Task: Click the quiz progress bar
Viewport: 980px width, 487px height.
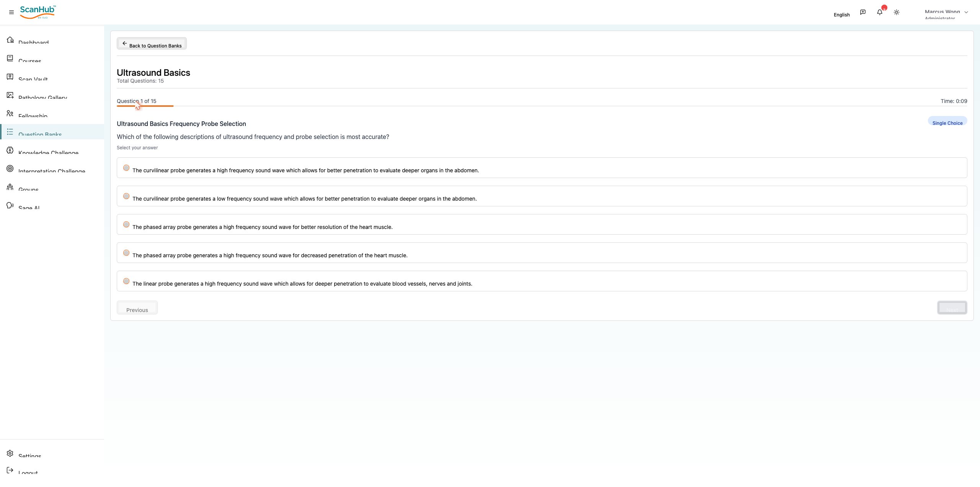Action: [x=542, y=106]
